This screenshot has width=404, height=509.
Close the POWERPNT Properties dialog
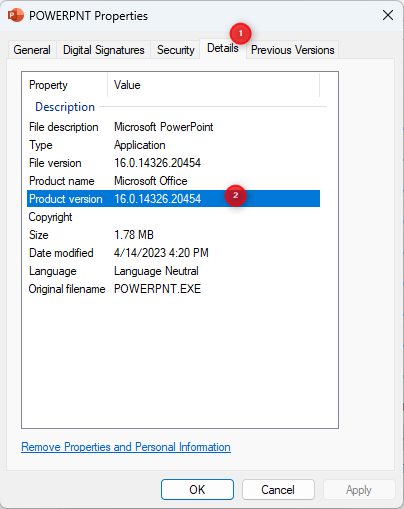[388, 15]
